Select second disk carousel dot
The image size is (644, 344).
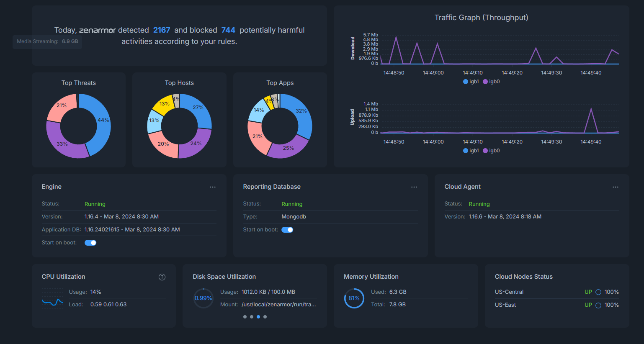[x=252, y=317]
